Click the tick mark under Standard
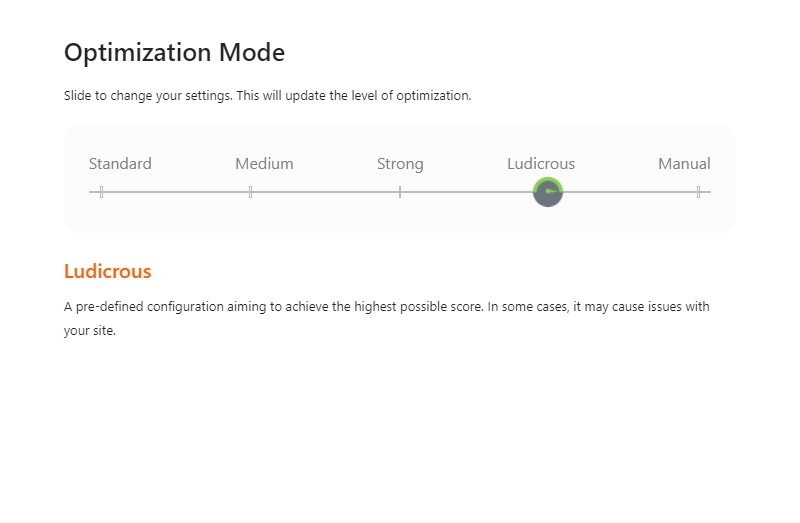The width and height of the screenshot is (800, 523). pos(101,192)
